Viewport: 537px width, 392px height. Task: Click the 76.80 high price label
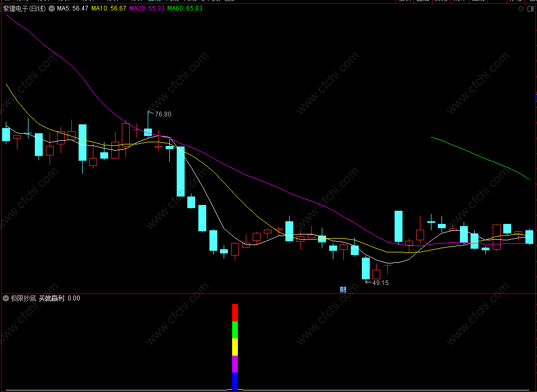pyautogui.click(x=163, y=114)
